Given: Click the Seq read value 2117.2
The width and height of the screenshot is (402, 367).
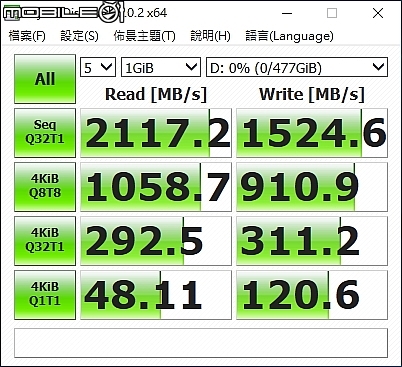Looking at the screenshot, I should point(156,133).
